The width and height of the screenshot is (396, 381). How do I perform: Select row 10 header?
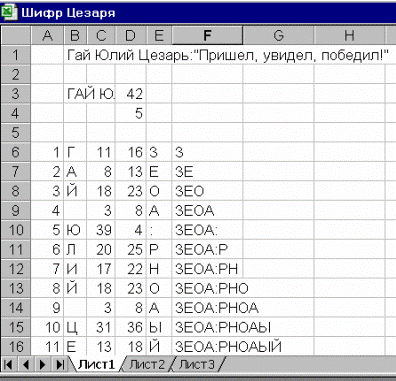point(16,230)
